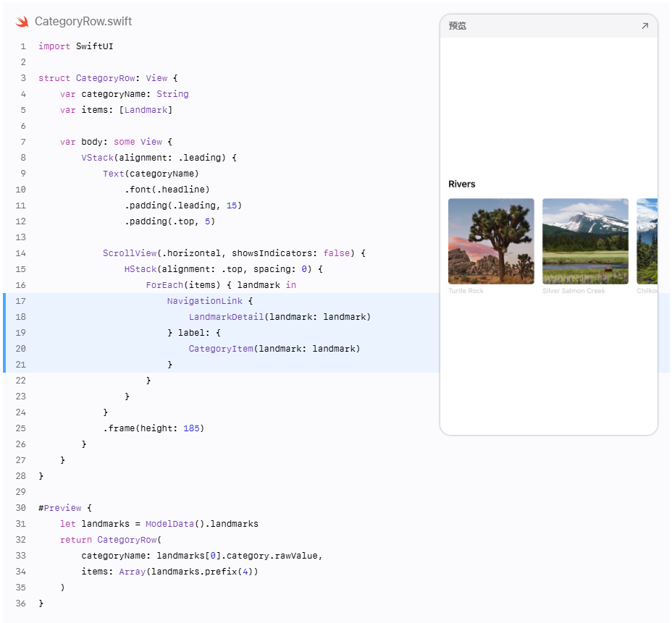Screen dimensions: 672x623
Task: Click '#Preview {' code line
Action: 65,508
